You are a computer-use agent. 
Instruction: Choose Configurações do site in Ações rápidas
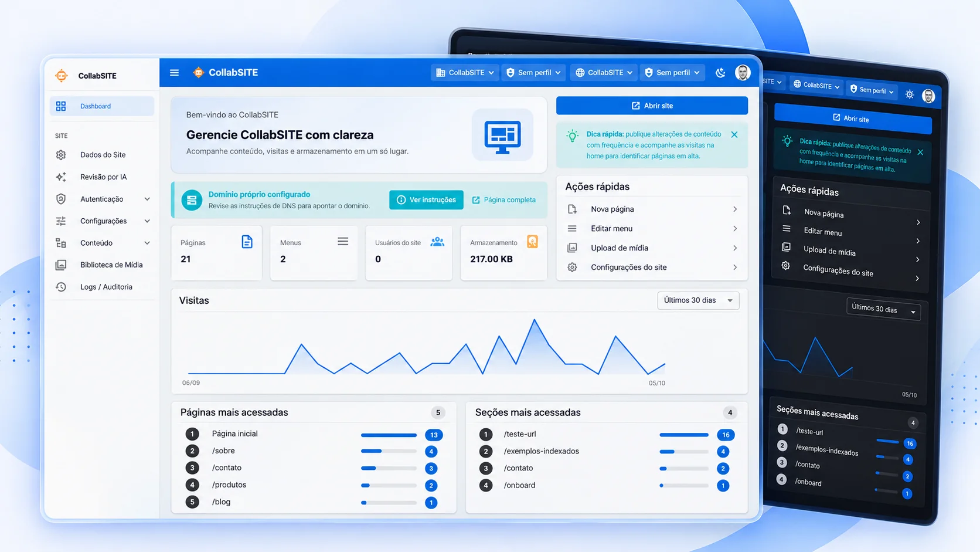652,267
